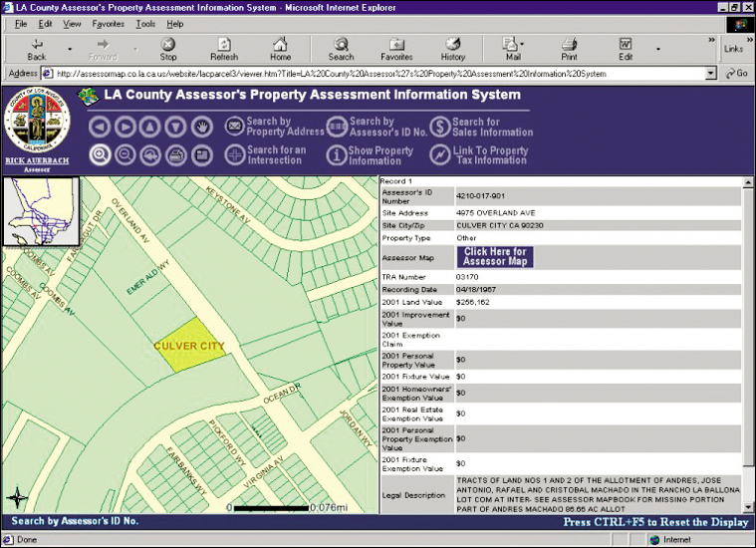The width and height of the screenshot is (756, 548).
Task: Click the Go button
Action: [x=736, y=74]
